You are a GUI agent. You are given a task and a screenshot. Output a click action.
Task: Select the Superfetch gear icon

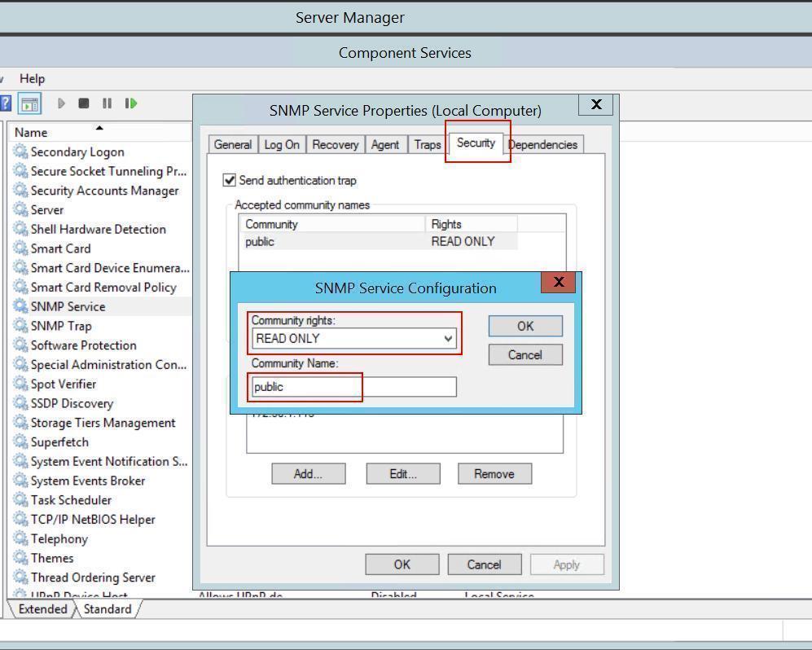tap(20, 441)
